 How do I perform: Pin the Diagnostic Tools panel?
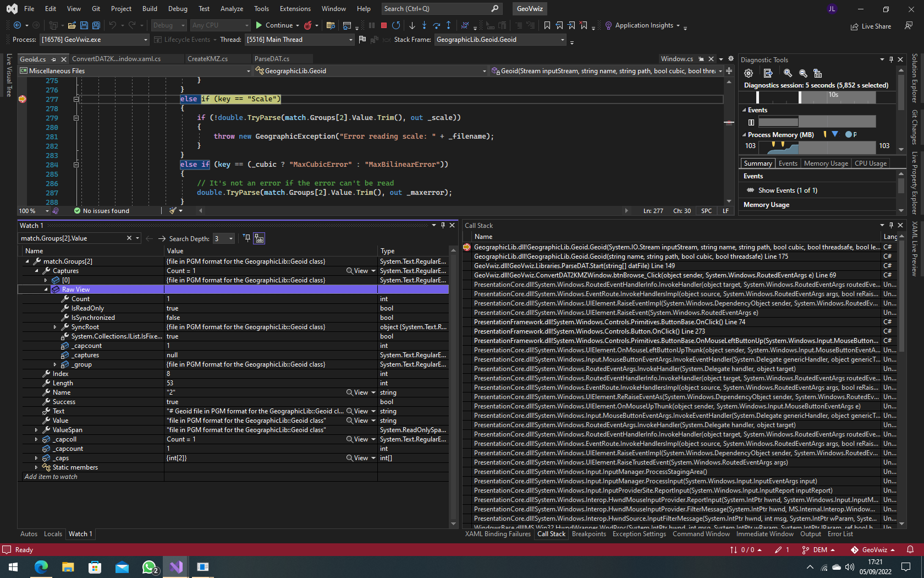pyautogui.click(x=891, y=59)
